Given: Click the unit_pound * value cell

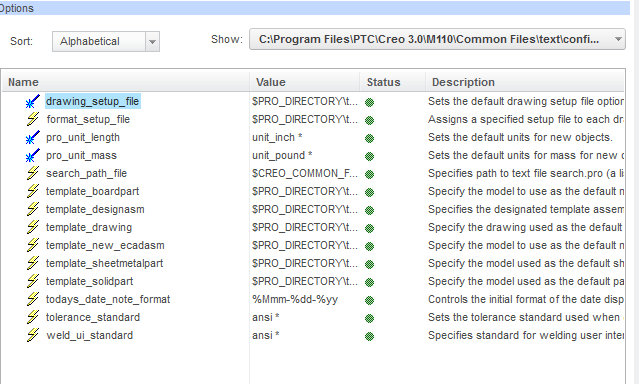Looking at the screenshot, I should pos(282,155).
